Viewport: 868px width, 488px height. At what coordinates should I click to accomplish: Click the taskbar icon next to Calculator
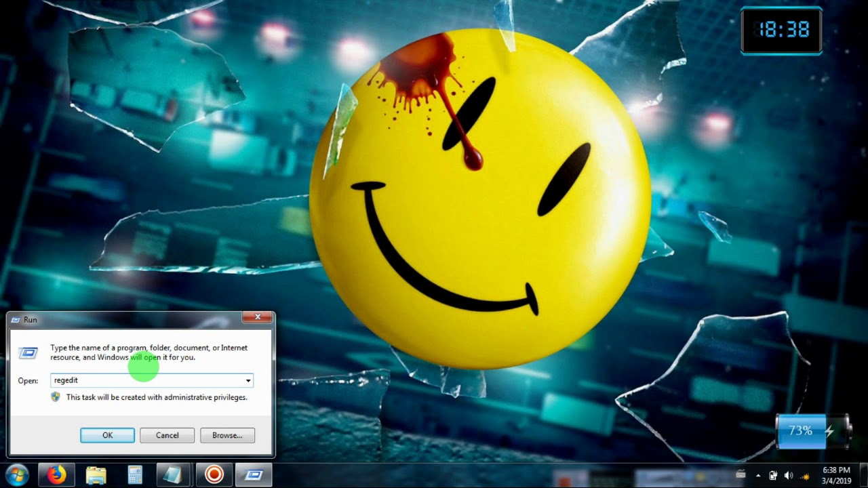click(x=174, y=475)
